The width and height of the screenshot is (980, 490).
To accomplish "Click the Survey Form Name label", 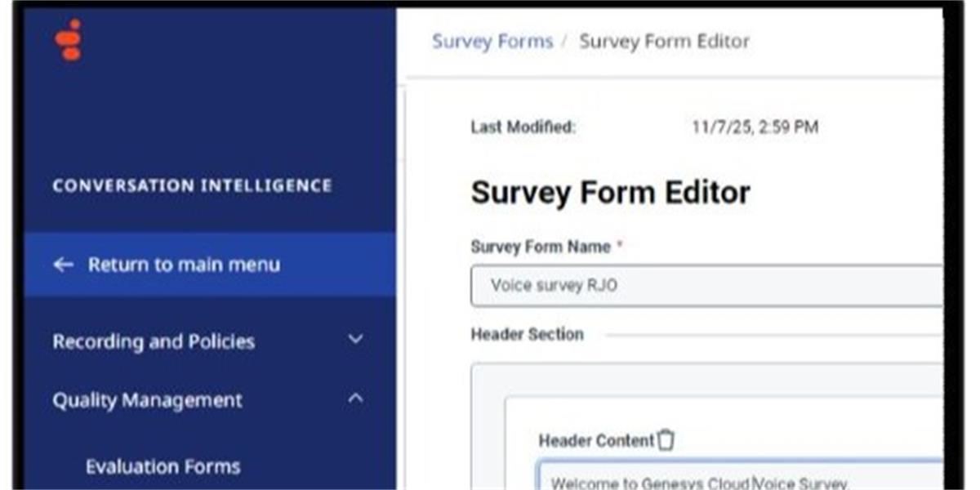I will coord(541,247).
